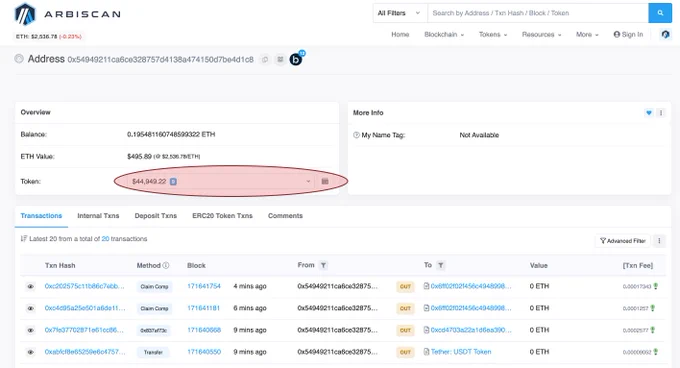Viewport: 680px width, 368px height.
Task: Expand the Tokens menu
Action: 493,34
